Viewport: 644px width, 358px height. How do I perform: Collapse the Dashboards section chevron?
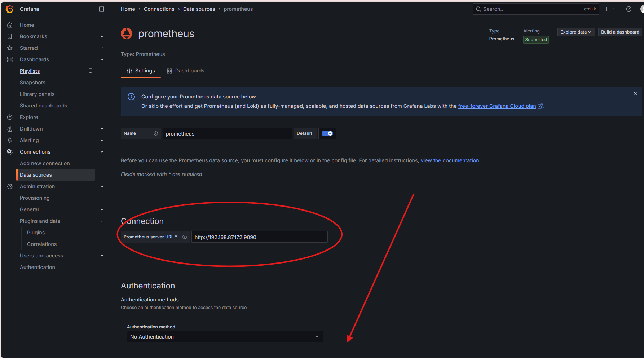click(x=102, y=59)
